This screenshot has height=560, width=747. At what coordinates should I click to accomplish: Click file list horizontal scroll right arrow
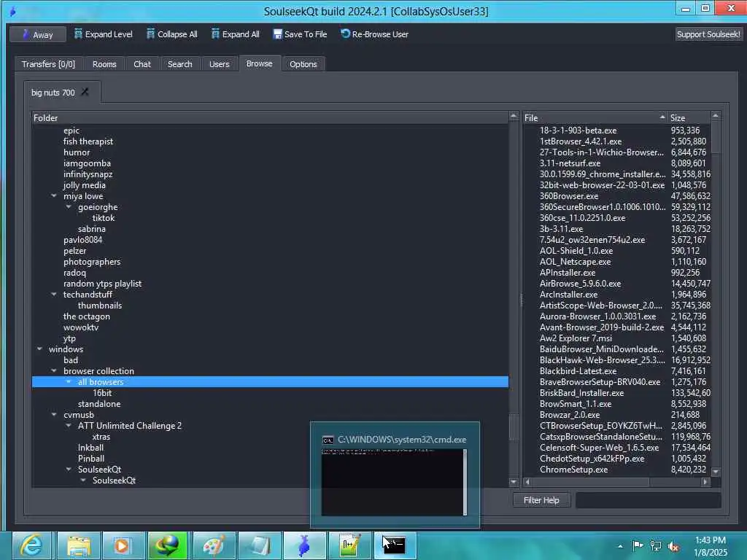pos(705,482)
